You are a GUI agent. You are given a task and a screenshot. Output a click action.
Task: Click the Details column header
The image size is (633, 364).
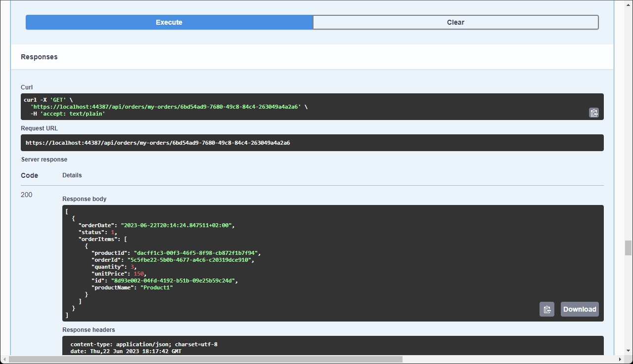(72, 175)
